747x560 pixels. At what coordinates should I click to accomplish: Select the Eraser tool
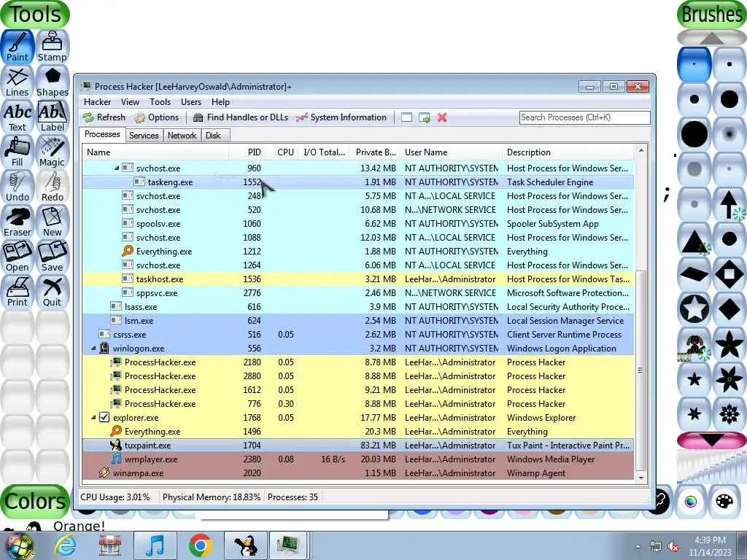pos(18,222)
